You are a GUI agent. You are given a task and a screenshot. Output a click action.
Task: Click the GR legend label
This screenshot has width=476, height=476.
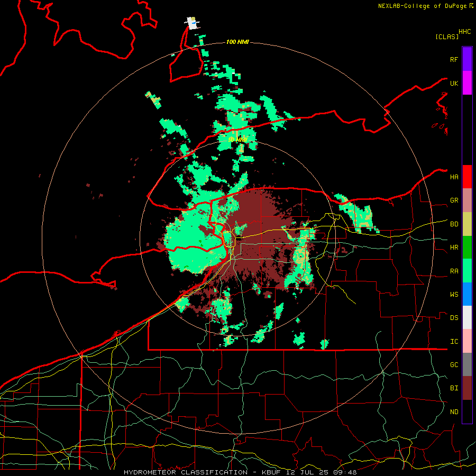pyautogui.click(x=454, y=200)
